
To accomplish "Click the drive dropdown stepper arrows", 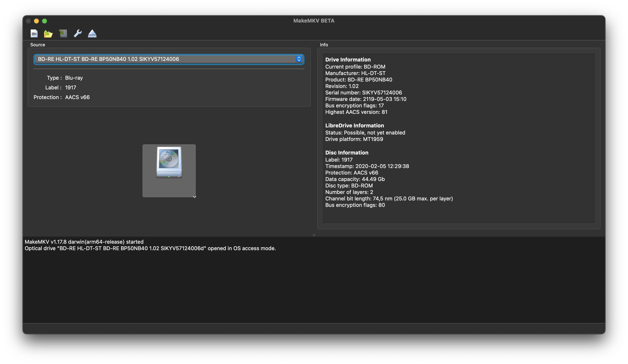I will (299, 59).
